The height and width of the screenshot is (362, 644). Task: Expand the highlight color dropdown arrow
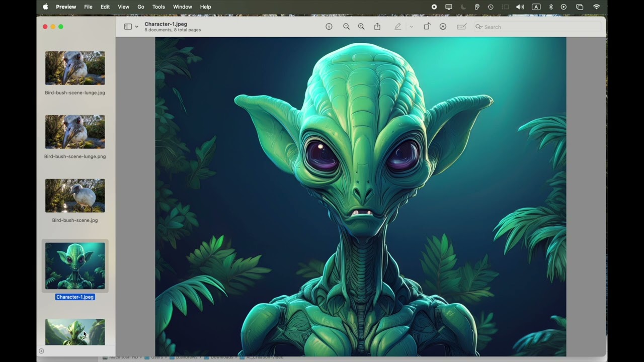pos(411,27)
